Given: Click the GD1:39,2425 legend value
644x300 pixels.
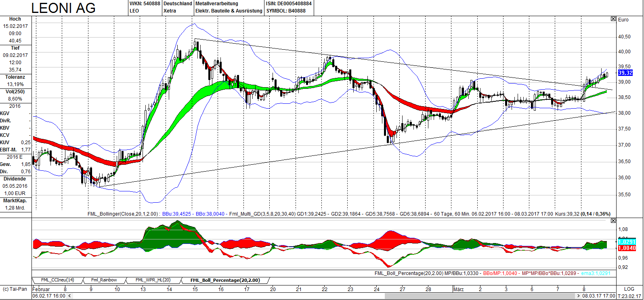Looking at the screenshot, I should pos(312,214).
